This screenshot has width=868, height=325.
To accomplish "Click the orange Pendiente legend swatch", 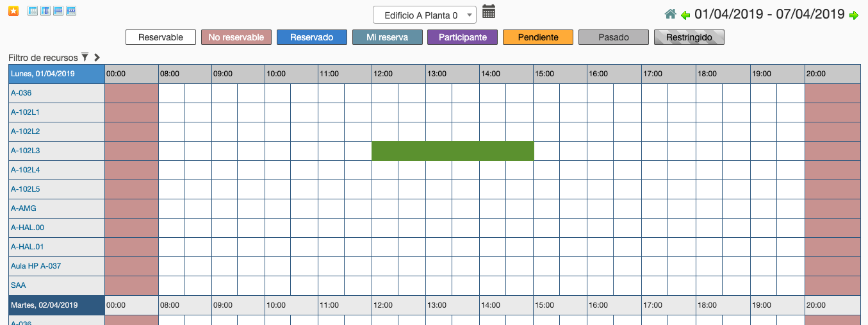I will coord(538,37).
